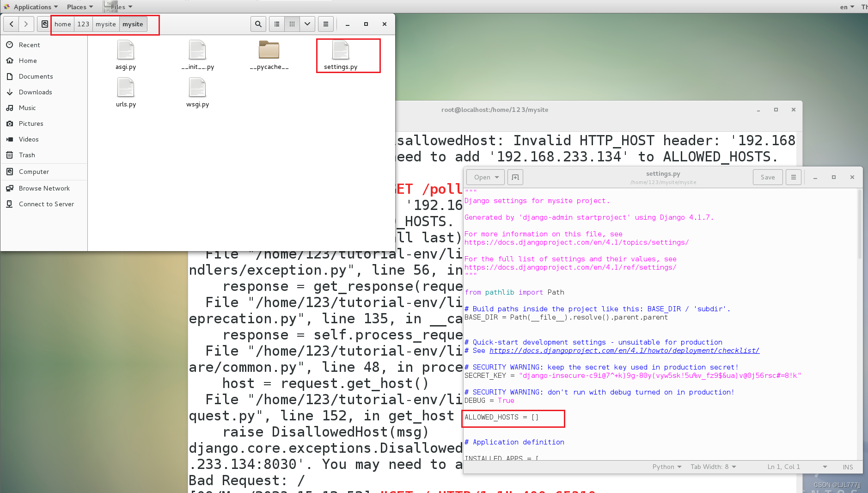868x493 pixels.
Task: Select the wsgi.py file icon
Action: click(197, 89)
